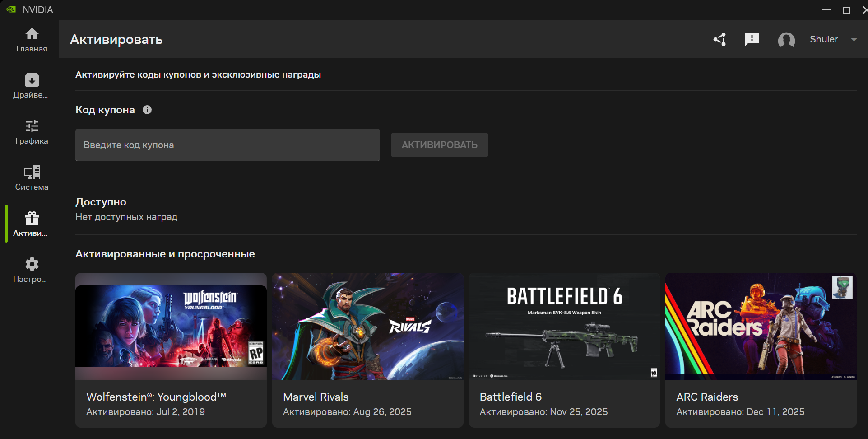
Task: Open the Marvel Rivals reward thumbnail
Action: (x=368, y=326)
